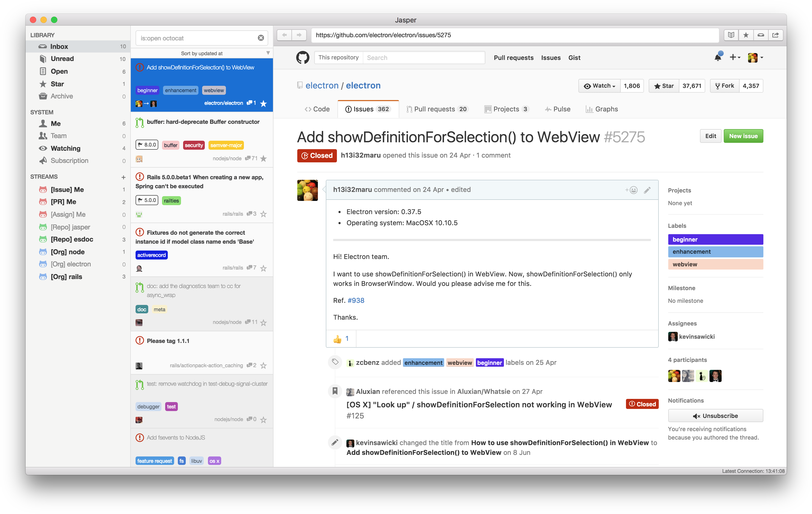Click the GitHub repository Search box
Screen dimensions: 812x514
coord(424,58)
